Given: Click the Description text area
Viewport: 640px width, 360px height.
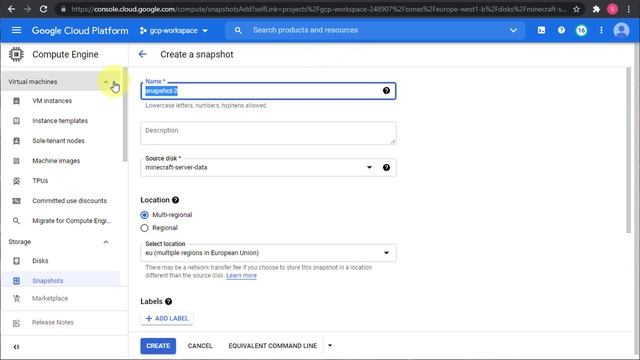Looking at the screenshot, I should pyautogui.click(x=268, y=133).
